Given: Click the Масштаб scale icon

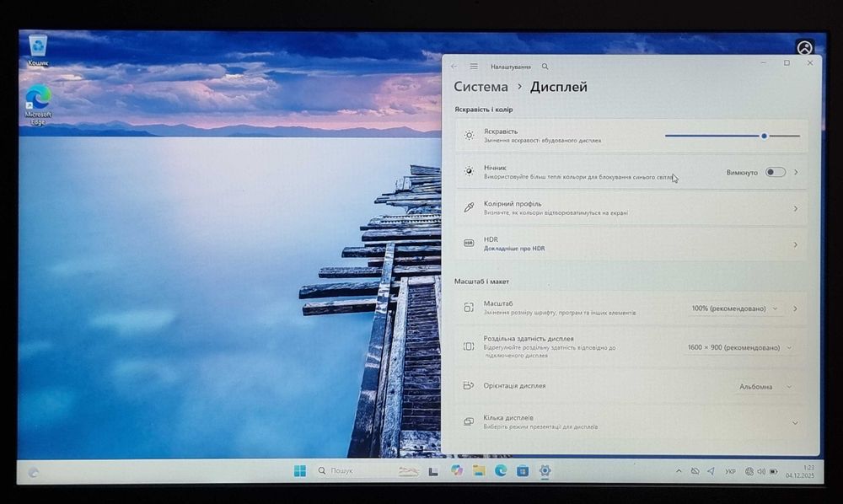Looking at the screenshot, I should pyautogui.click(x=469, y=308).
